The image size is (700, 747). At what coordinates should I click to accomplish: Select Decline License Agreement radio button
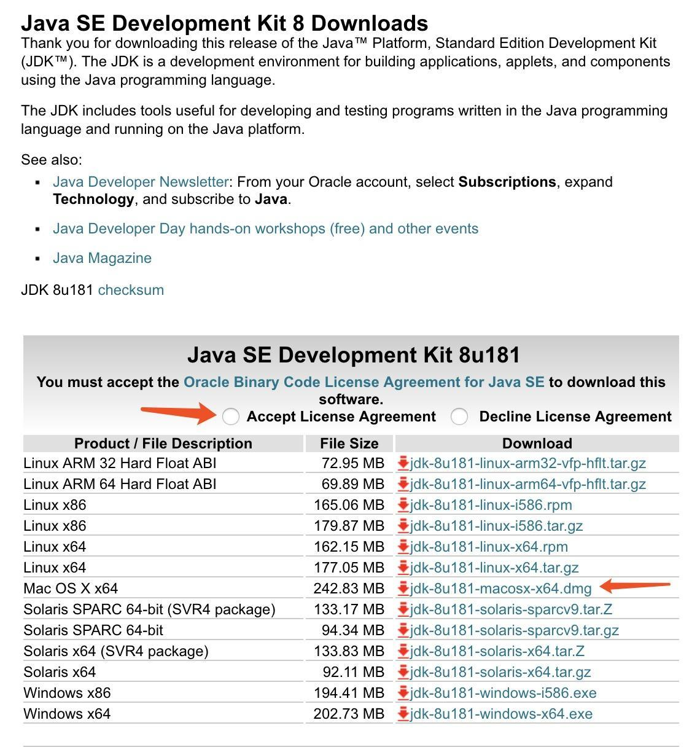(459, 417)
